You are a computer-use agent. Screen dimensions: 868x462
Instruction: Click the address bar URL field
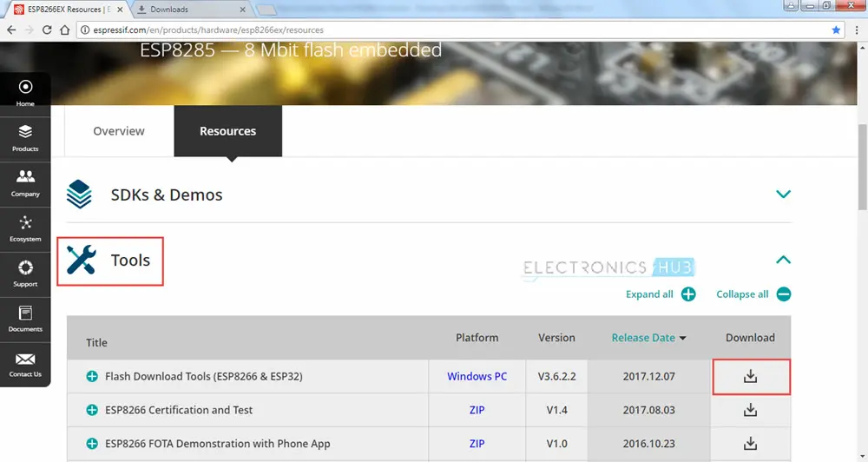click(434, 30)
